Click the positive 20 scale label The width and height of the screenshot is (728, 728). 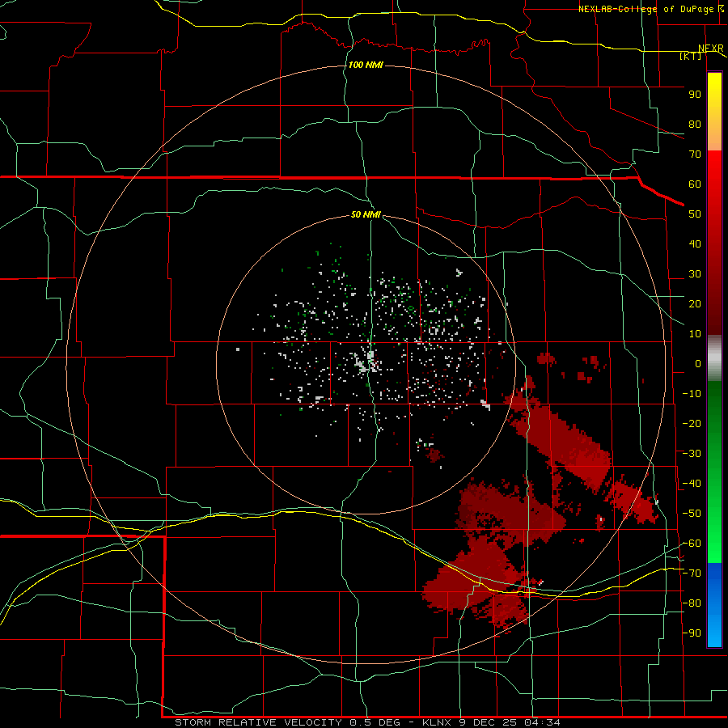click(695, 303)
